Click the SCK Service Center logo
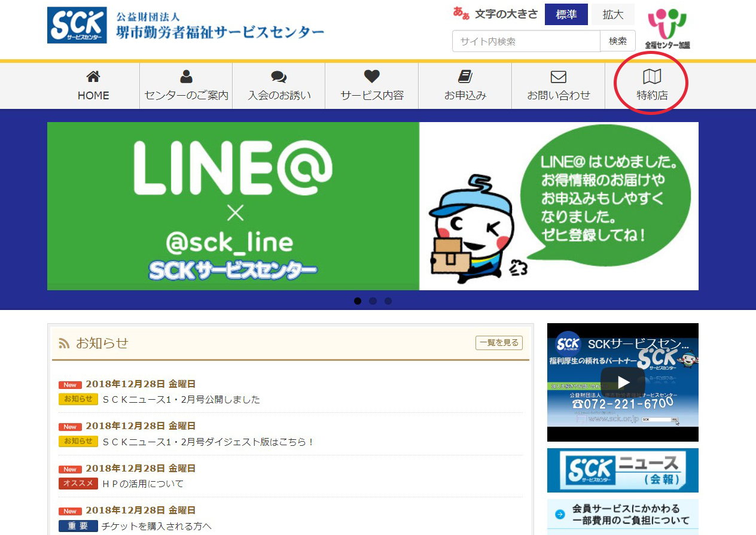This screenshot has height=535, width=756. [x=77, y=25]
